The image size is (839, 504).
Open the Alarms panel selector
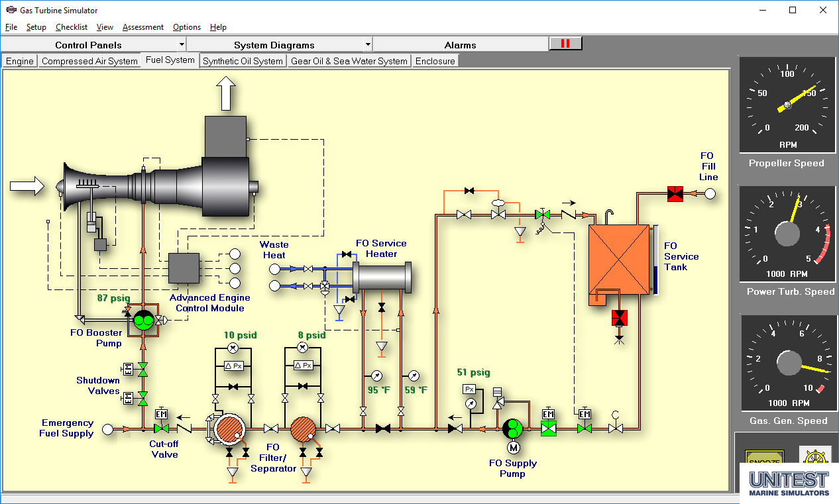(460, 45)
